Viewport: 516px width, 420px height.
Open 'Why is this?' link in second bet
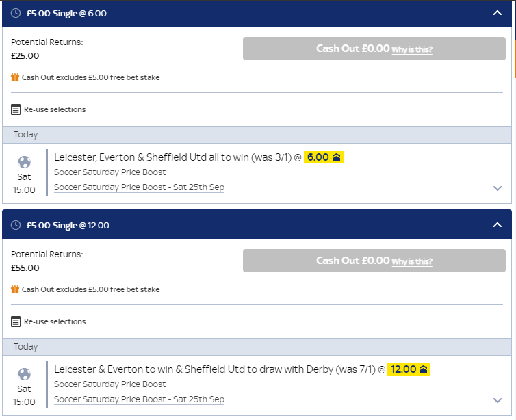coord(412,262)
